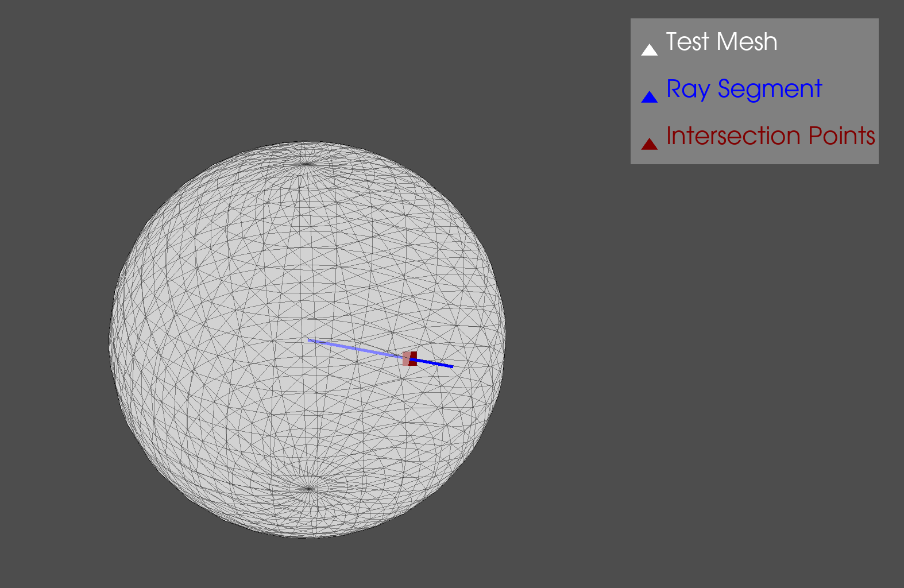Screen dimensions: 904x588
Task: Click the white Test Mesh legend triangle
Action: 649,50
